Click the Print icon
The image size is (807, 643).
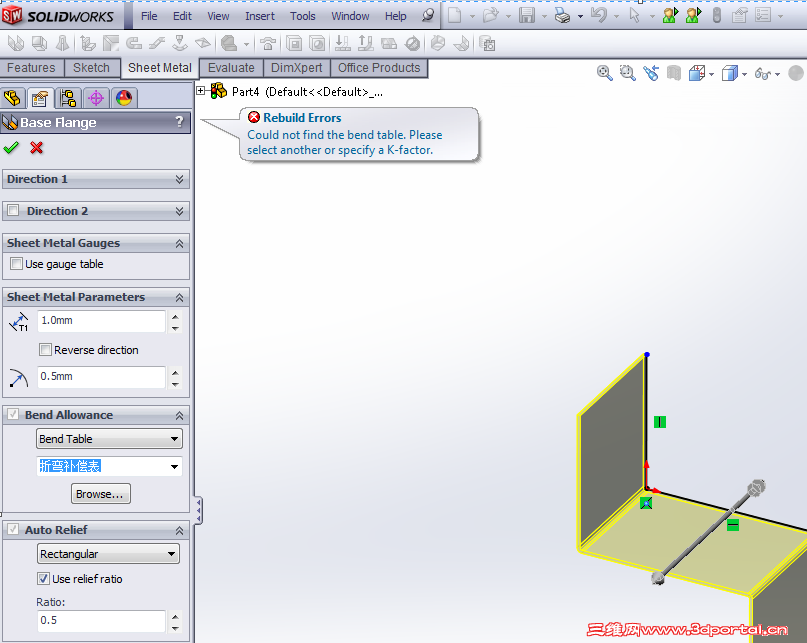pos(563,15)
